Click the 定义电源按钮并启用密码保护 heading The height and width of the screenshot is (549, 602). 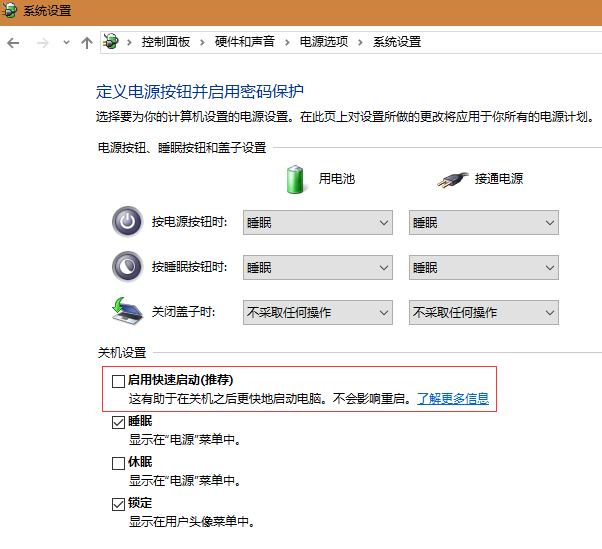pyautogui.click(x=200, y=92)
